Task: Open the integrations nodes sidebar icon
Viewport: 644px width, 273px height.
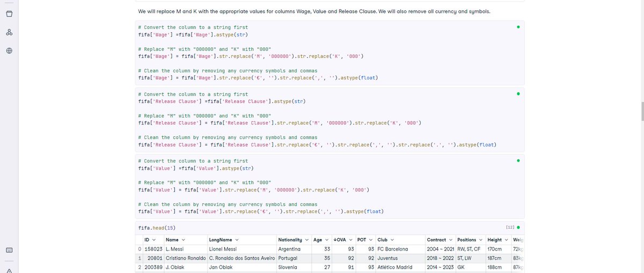Action: point(9,32)
